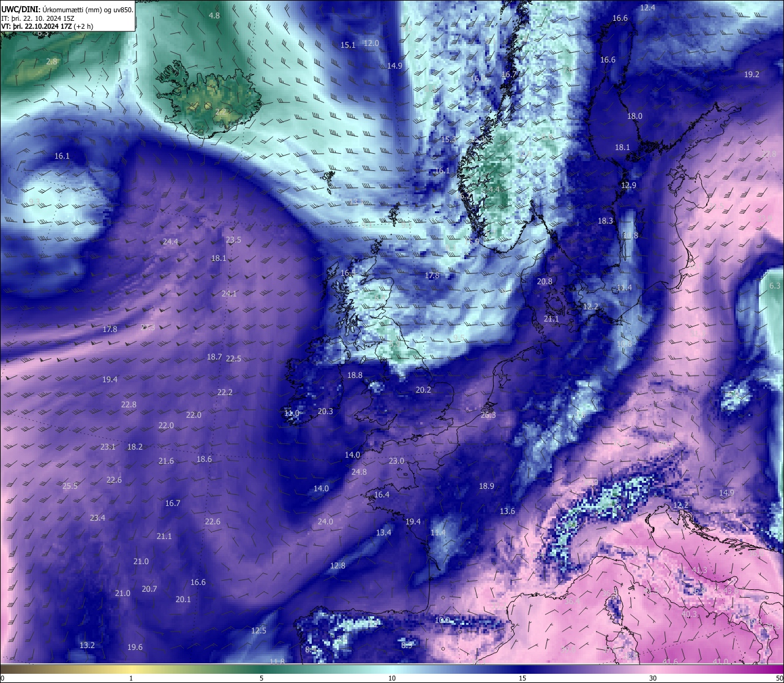Select the "12.4" value at the top edge
The image size is (784, 683).
click(647, 7)
